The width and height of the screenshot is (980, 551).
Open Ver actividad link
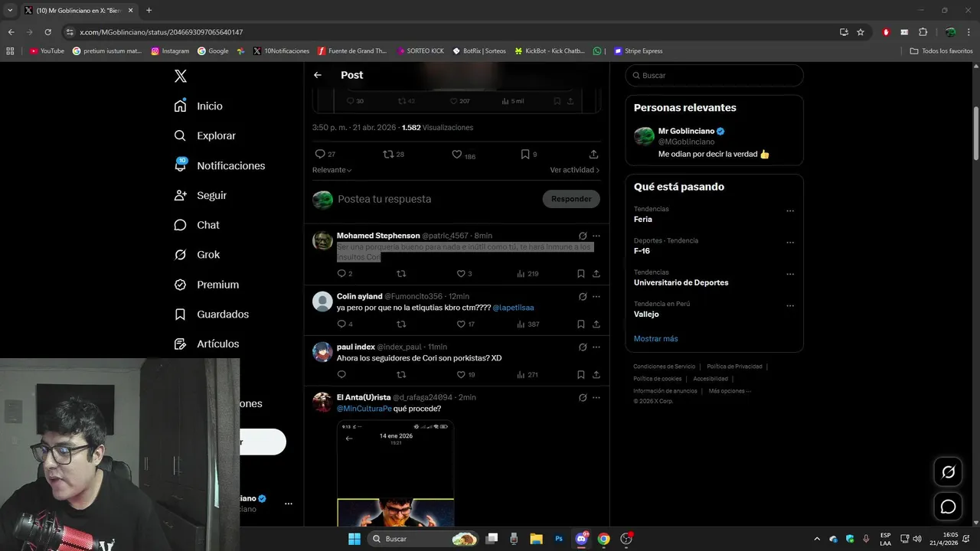point(574,170)
